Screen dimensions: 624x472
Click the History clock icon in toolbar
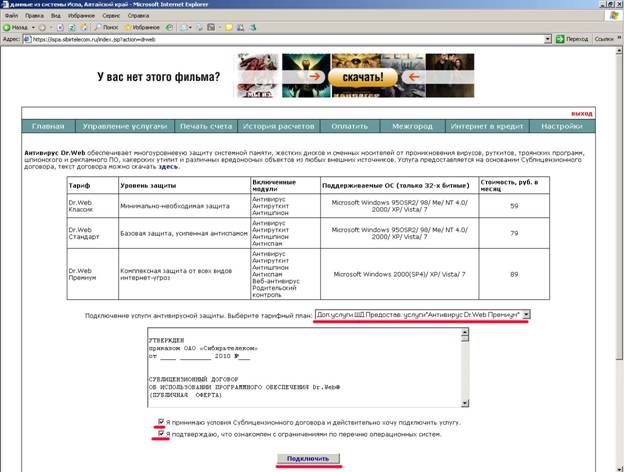170,27
